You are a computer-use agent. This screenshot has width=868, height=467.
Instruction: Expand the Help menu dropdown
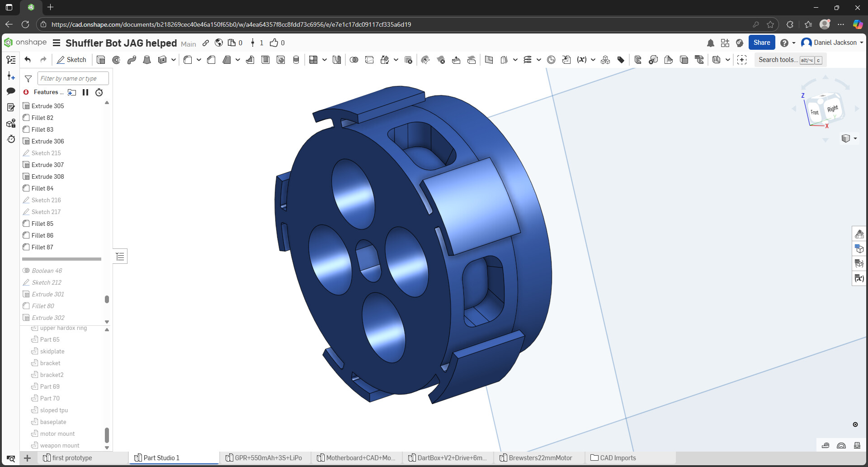click(788, 43)
